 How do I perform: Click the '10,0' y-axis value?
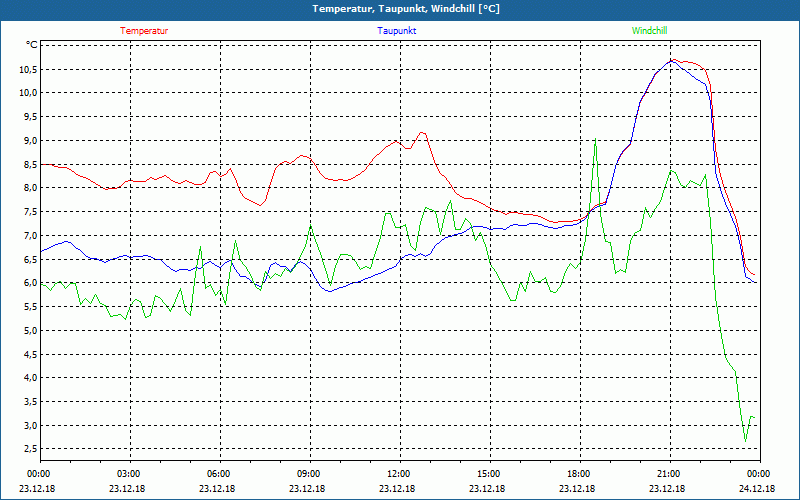point(29,93)
